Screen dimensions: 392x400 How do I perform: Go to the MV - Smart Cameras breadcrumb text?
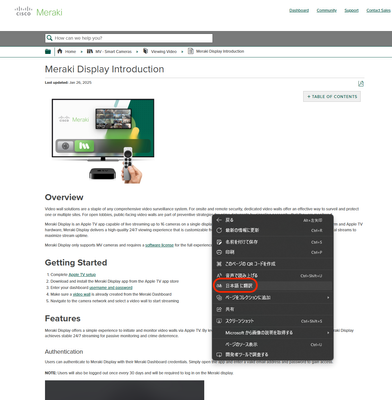click(114, 52)
